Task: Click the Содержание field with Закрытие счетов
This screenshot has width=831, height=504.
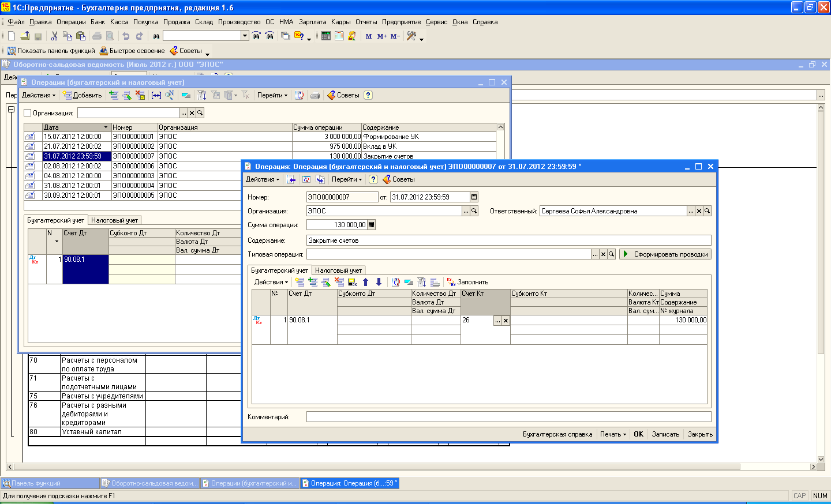Action: (508, 240)
